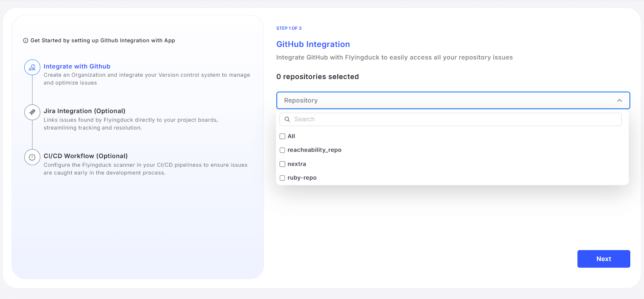Select CI/CD Workflow (Optional) step title
The image size is (644, 299).
pos(86,156)
